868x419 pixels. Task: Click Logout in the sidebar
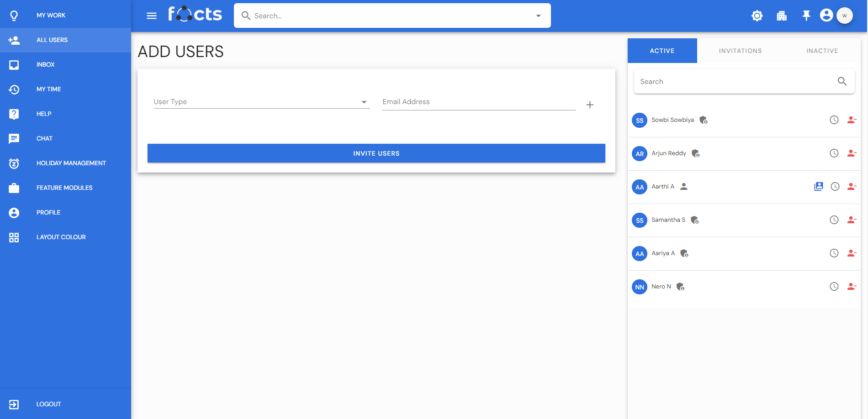(x=48, y=404)
